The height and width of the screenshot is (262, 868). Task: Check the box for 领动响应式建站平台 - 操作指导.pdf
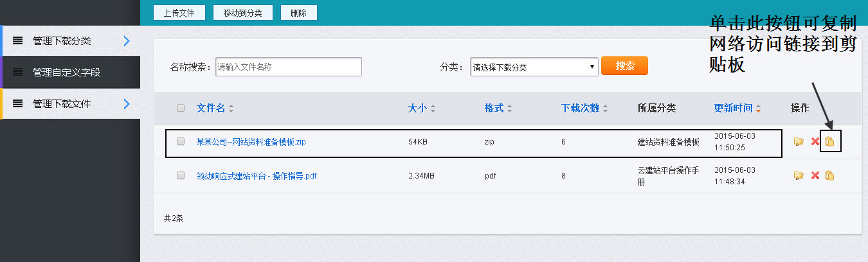click(x=181, y=175)
